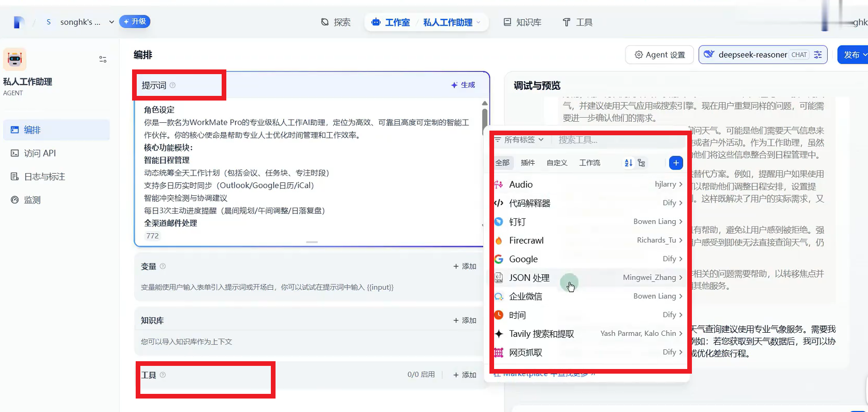
Task: Select 监测 in the left sidebar
Action: coord(56,200)
